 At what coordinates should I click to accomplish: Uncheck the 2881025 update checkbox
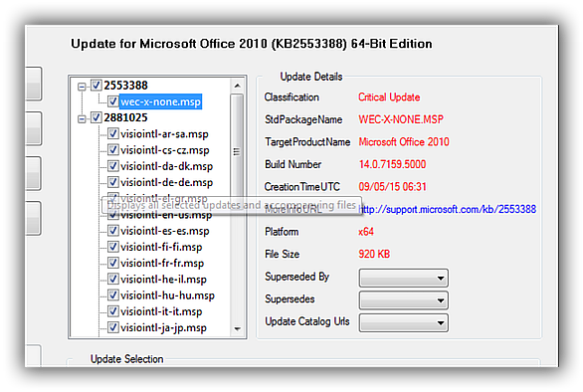pyautogui.click(x=97, y=117)
